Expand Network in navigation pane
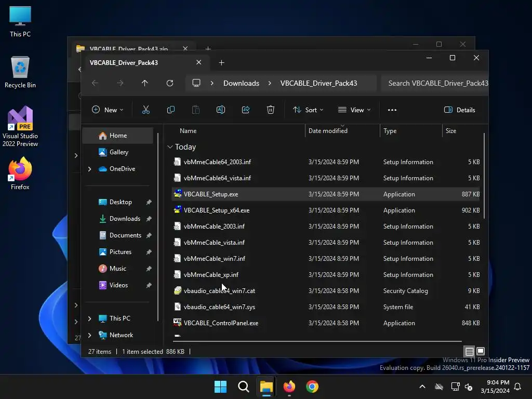The width and height of the screenshot is (532, 399). pyautogui.click(x=89, y=335)
